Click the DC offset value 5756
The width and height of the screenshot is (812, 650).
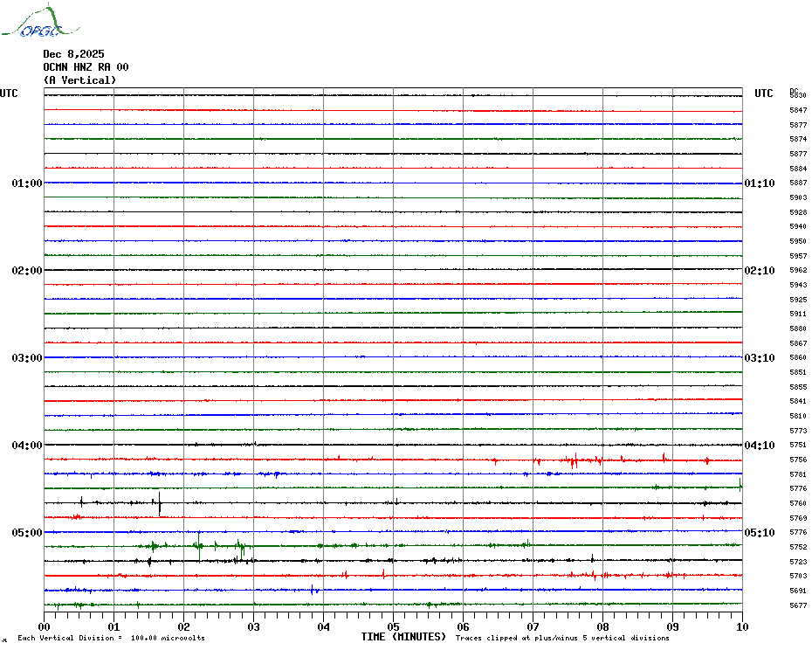coord(798,460)
